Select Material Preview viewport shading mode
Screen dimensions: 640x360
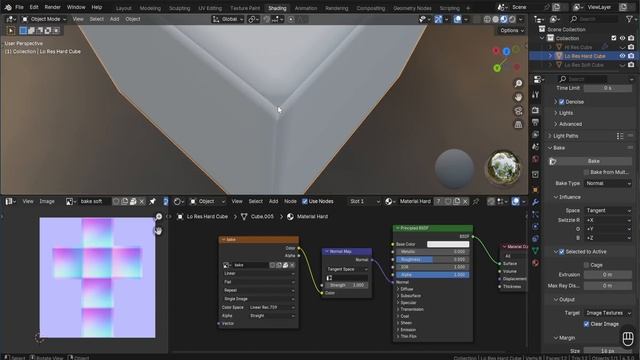coord(504,19)
